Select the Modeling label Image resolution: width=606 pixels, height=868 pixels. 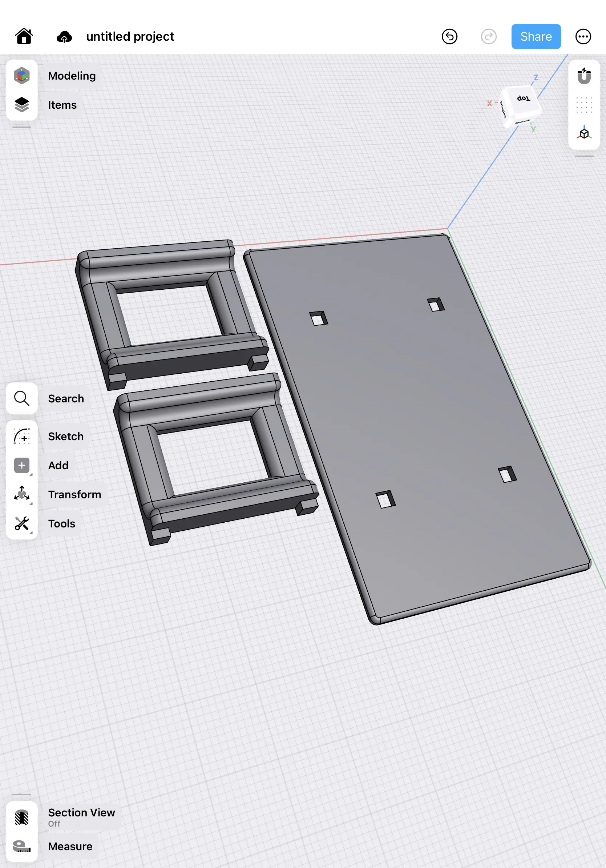point(72,76)
